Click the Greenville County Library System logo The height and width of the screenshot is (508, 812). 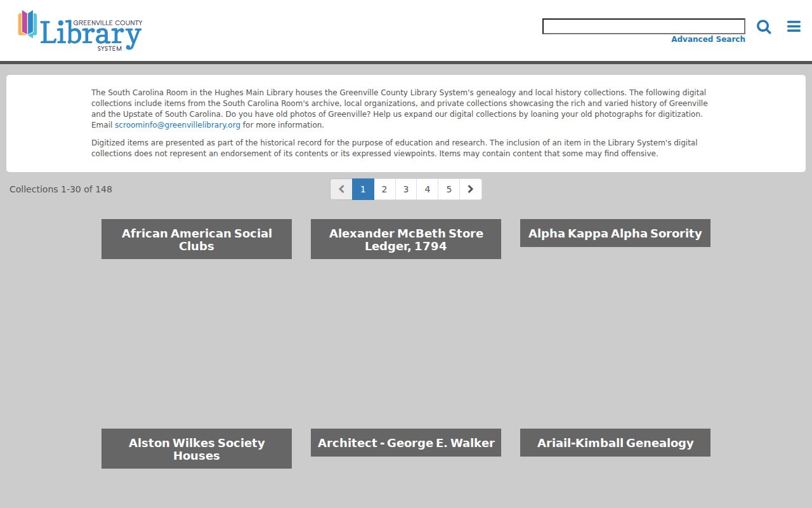[80, 30]
